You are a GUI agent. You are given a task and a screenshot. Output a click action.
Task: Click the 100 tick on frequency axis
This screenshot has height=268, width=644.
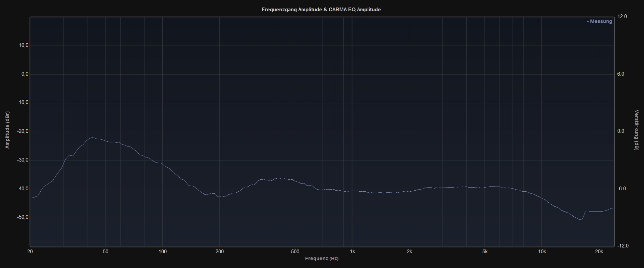pos(162,252)
